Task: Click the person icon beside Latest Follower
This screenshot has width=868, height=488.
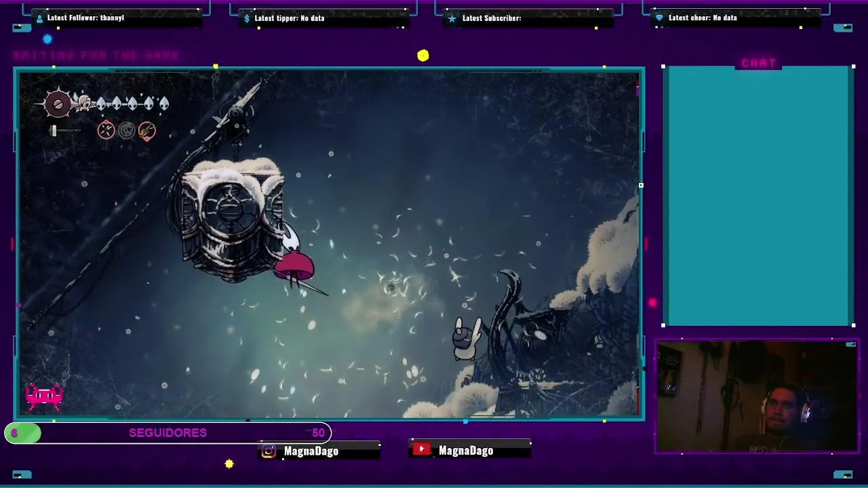Action: tap(39, 18)
